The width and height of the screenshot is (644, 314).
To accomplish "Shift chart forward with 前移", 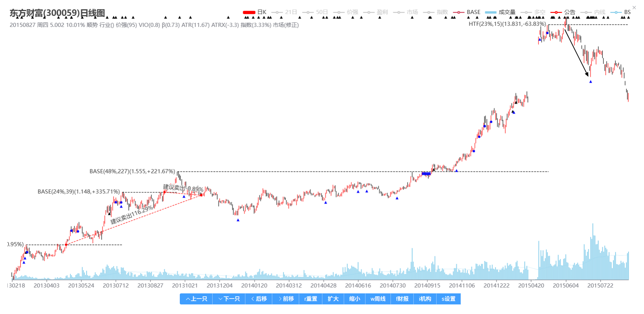I will point(286,299).
